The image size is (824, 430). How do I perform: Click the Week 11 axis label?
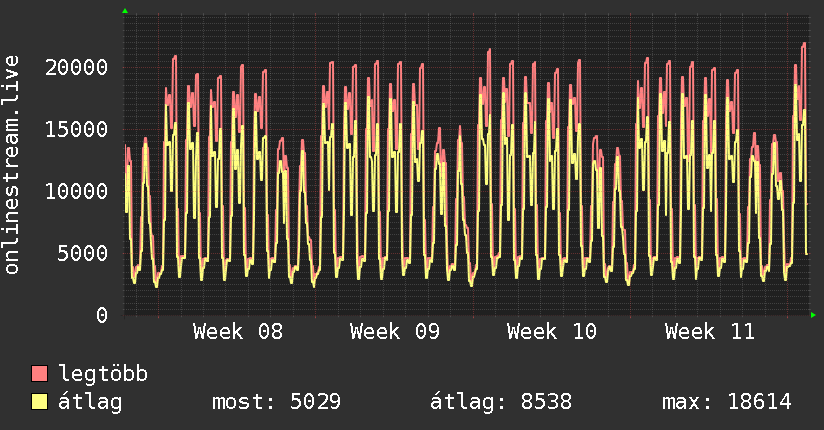coord(709,332)
